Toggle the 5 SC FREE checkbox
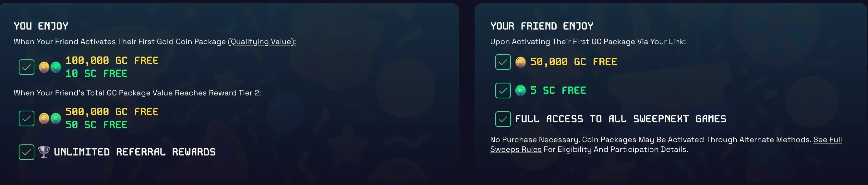Image resolution: width=868 pixels, height=185 pixels. pos(503,90)
